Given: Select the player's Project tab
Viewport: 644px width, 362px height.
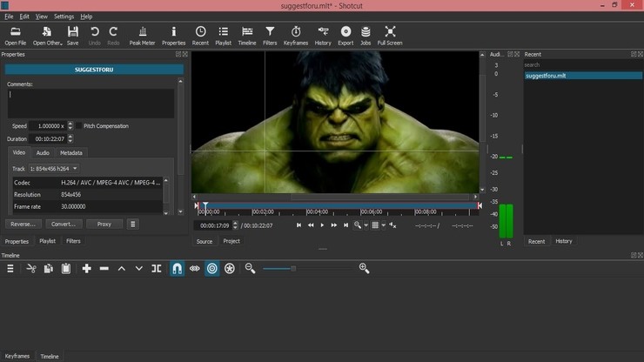Looking at the screenshot, I should [231, 241].
